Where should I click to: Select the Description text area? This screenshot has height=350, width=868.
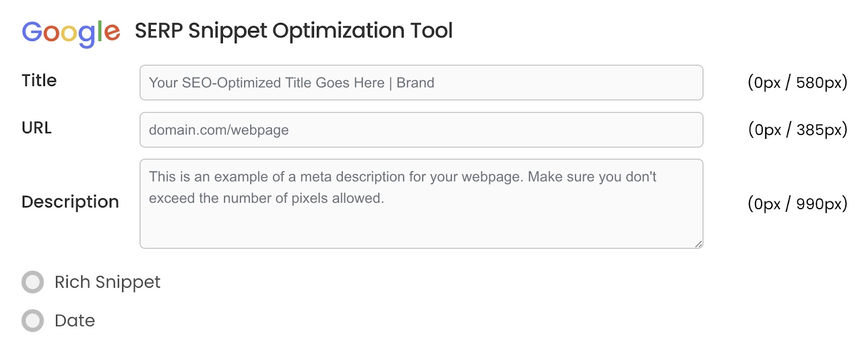[421, 204]
